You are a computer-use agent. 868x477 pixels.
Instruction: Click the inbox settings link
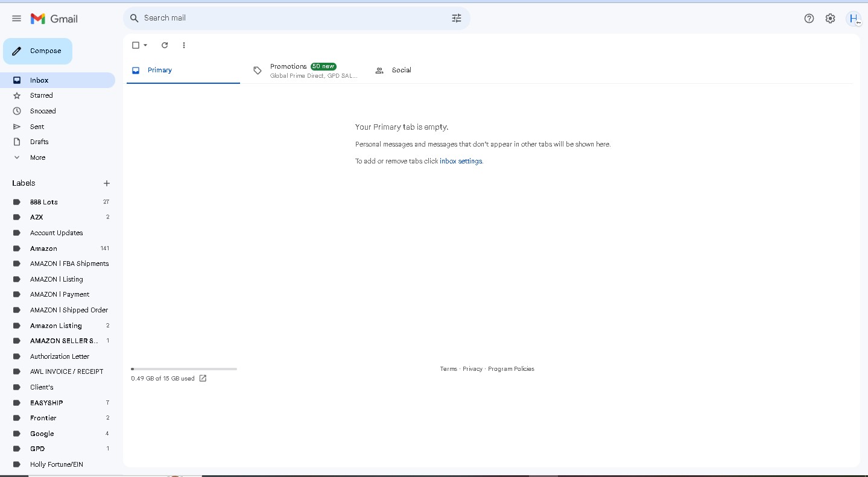click(x=461, y=162)
